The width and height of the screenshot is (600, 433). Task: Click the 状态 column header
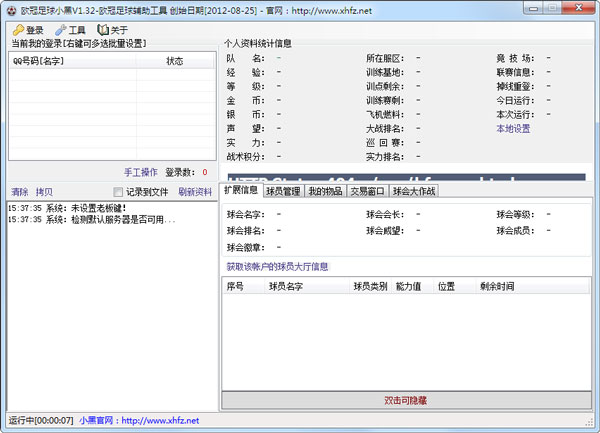click(x=175, y=61)
